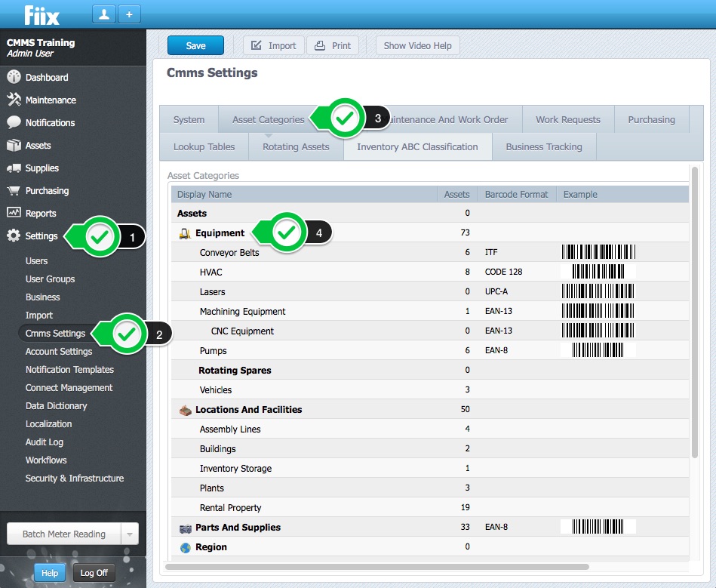Click the Lasers UPC-A barcode example
The width and height of the screenshot is (716, 588).
click(x=598, y=291)
